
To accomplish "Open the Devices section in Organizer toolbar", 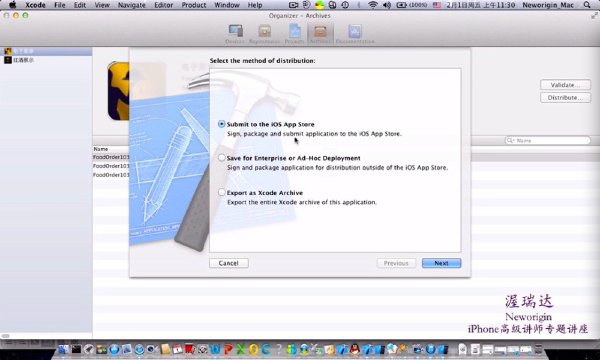I will point(235,34).
